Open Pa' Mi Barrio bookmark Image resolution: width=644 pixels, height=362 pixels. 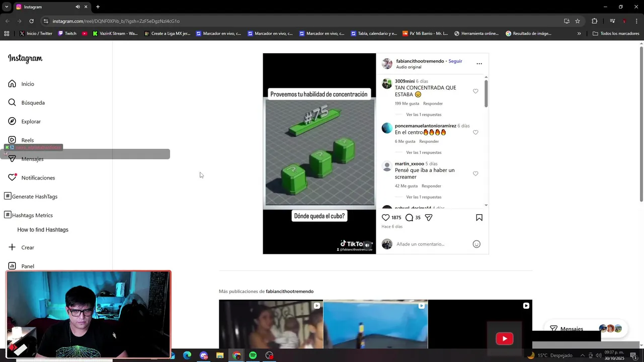click(x=425, y=34)
